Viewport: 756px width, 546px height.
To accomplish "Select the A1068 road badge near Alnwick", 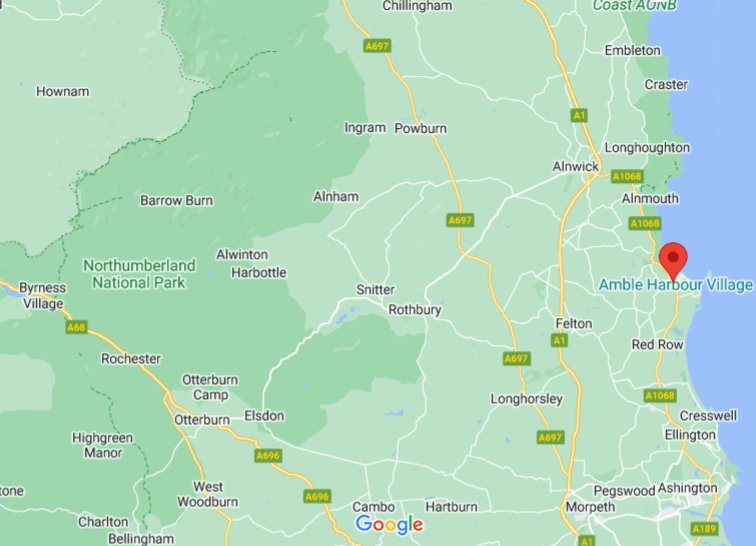I will [627, 177].
